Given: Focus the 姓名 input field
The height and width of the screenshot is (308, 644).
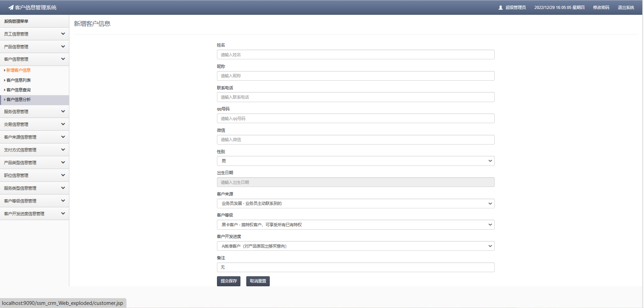Looking at the screenshot, I should pyautogui.click(x=356, y=54).
